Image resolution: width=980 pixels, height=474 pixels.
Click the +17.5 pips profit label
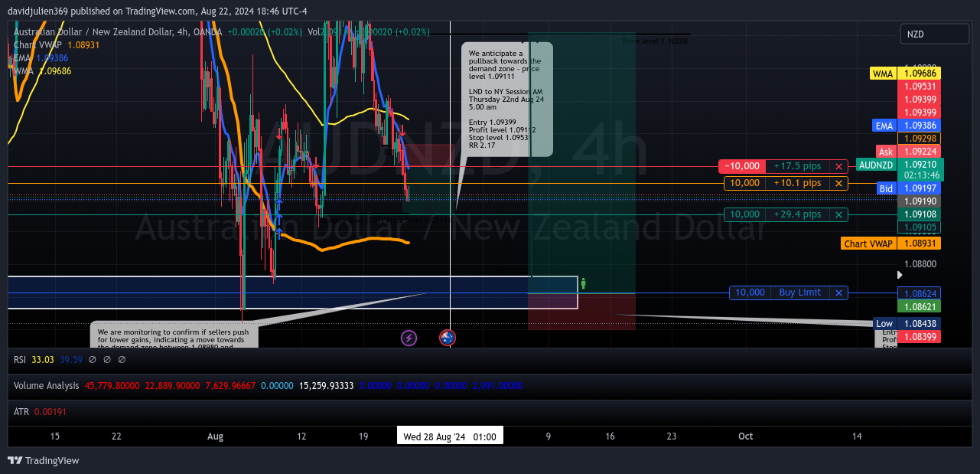click(x=797, y=166)
